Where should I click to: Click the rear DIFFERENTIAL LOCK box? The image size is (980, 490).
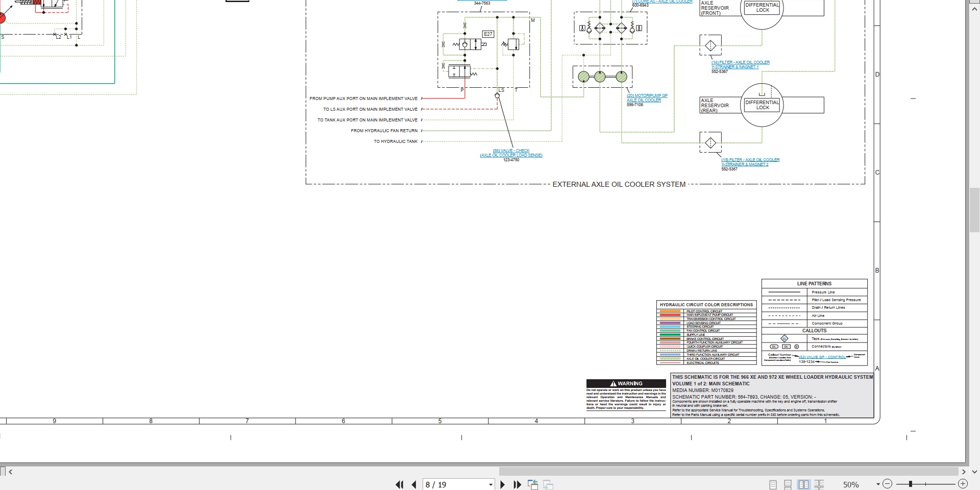point(762,105)
